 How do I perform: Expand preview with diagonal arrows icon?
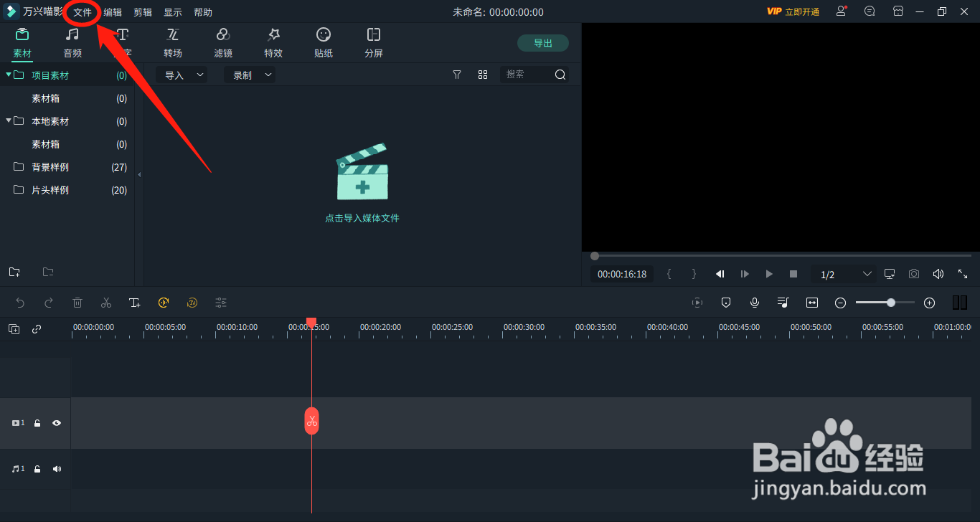coord(963,274)
